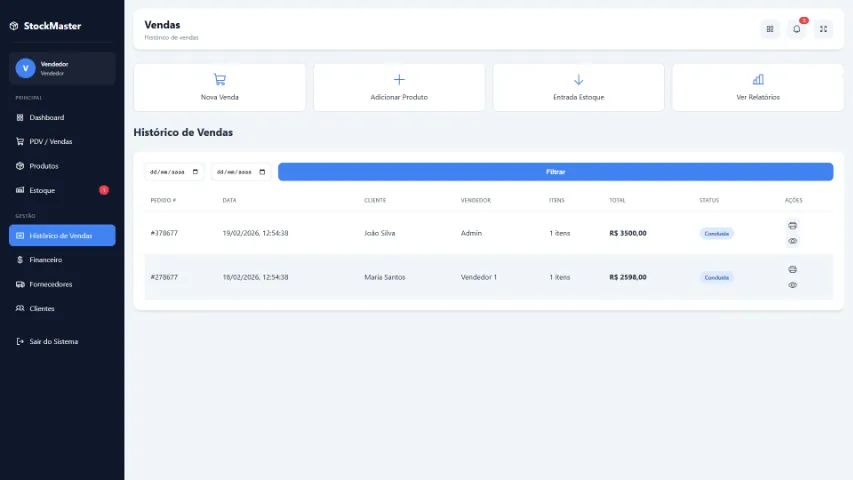Click the Entrada Estoque shortcut card

coord(578,87)
